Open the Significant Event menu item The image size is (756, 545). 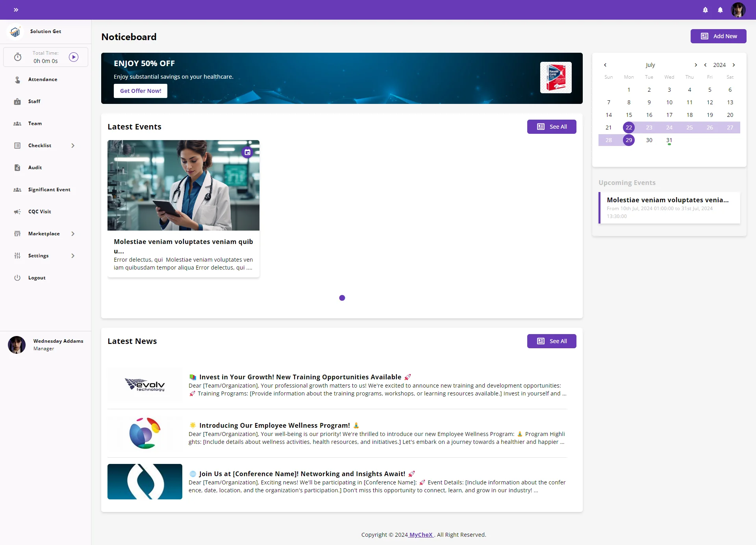pos(49,190)
